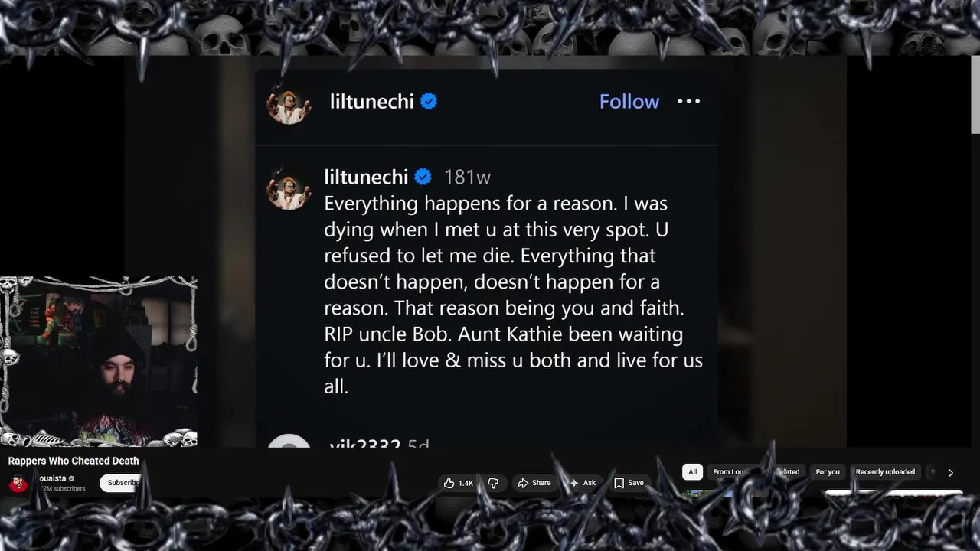The width and height of the screenshot is (980, 551).
Task: Click the webcam overlay of the streamer
Action: tap(99, 361)
